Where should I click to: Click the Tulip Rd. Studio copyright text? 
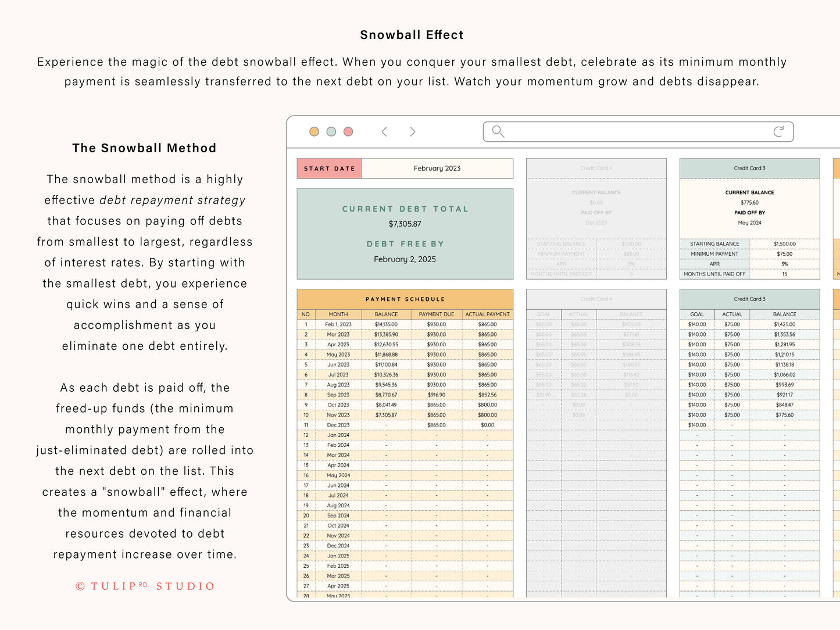pos(145,586)
